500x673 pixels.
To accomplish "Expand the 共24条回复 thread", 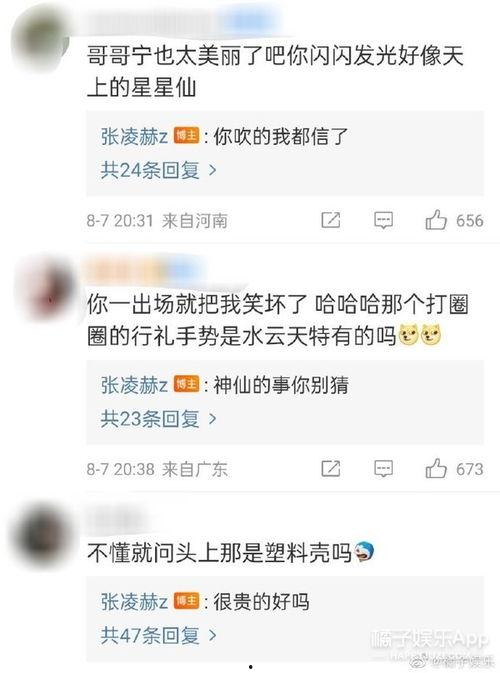I will [158, 170].
